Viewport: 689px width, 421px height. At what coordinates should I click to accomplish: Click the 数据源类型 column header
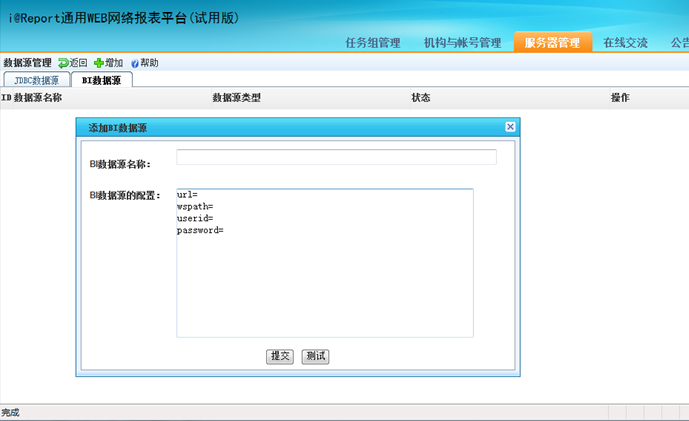(236, 98)
